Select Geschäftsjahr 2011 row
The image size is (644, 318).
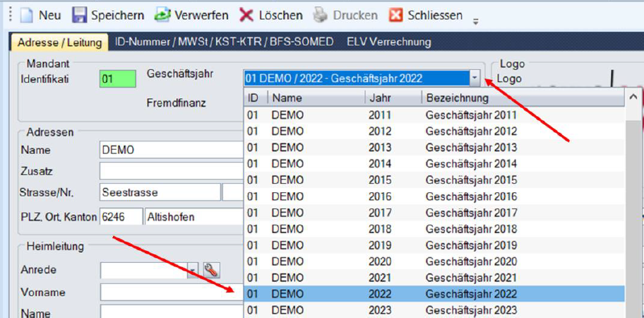point(434,114)
